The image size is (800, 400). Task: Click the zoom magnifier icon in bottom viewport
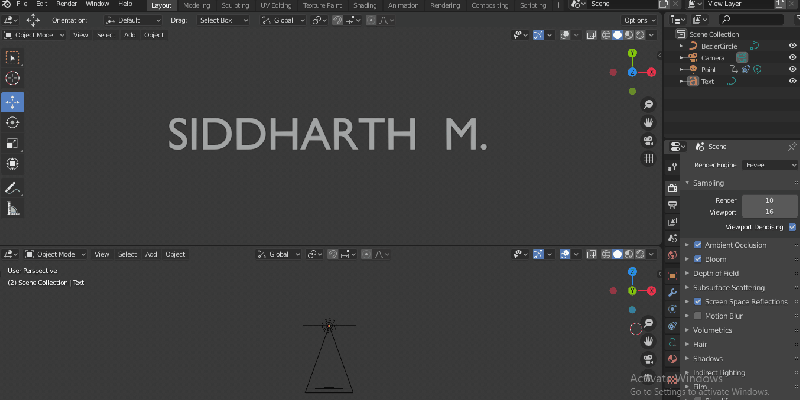(648, 323)
